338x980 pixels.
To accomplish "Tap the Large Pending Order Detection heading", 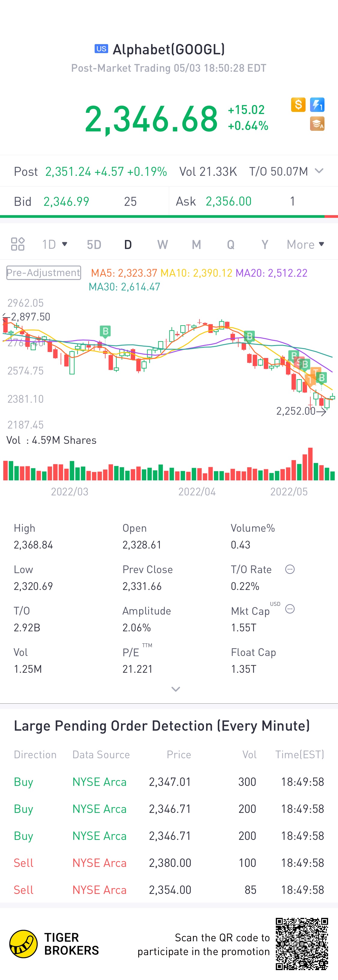I will [162, 726].
